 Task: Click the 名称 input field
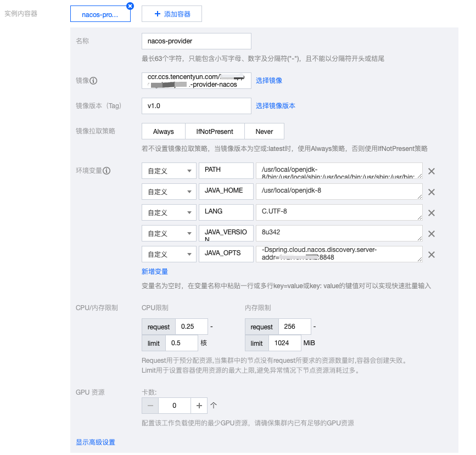click(x=196, y=41)
